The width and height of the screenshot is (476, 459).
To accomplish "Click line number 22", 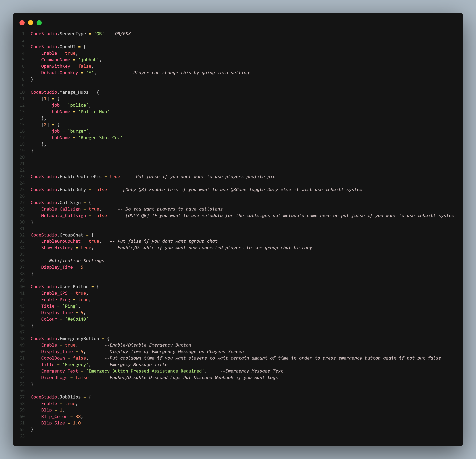I will point(22,170).
